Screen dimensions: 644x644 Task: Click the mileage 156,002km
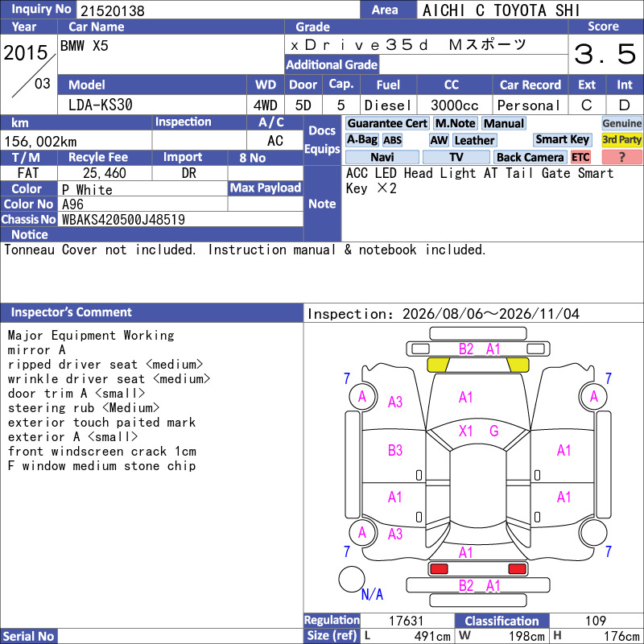40,142
